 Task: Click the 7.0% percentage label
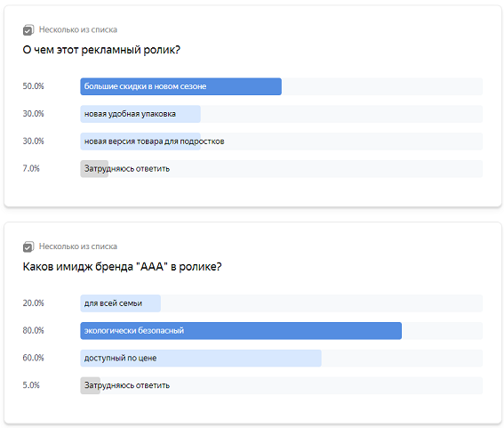[x=31, y=169]
